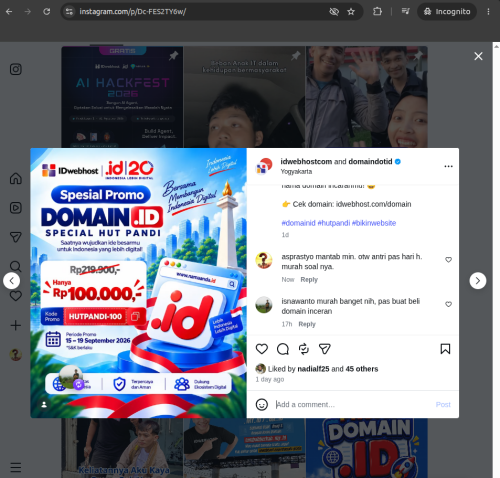The image size is (500, 478).
Task: Reply to isnawanto's comment
Action: (307, 324)
